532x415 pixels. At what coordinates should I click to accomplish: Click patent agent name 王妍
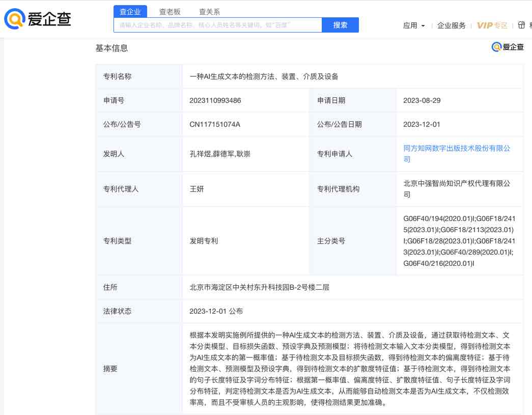197,189
